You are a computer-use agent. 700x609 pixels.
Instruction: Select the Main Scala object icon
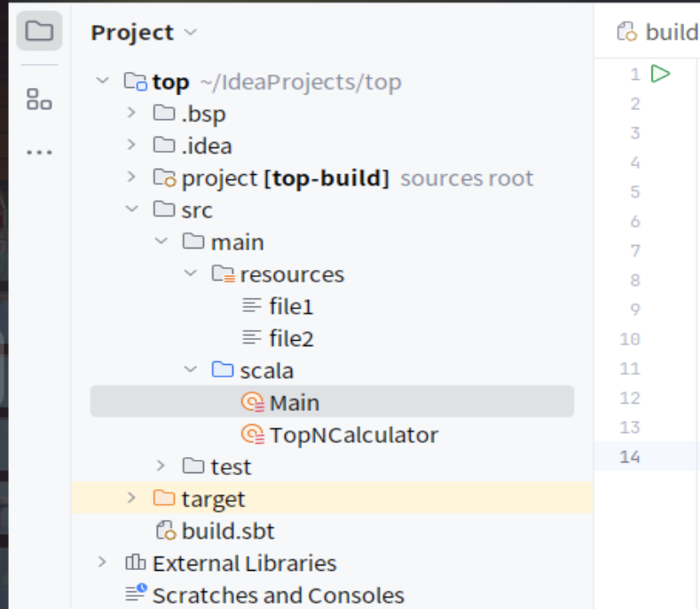point(253,402)
